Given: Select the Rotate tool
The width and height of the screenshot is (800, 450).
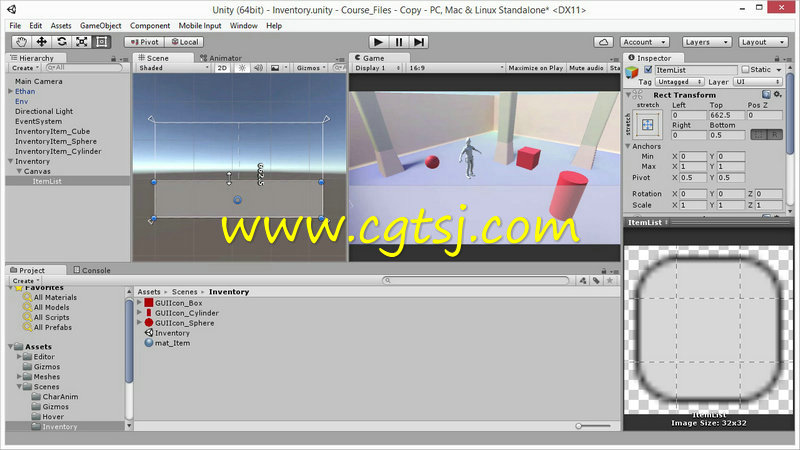Looking at the screenshot, I should click(62, 42).
